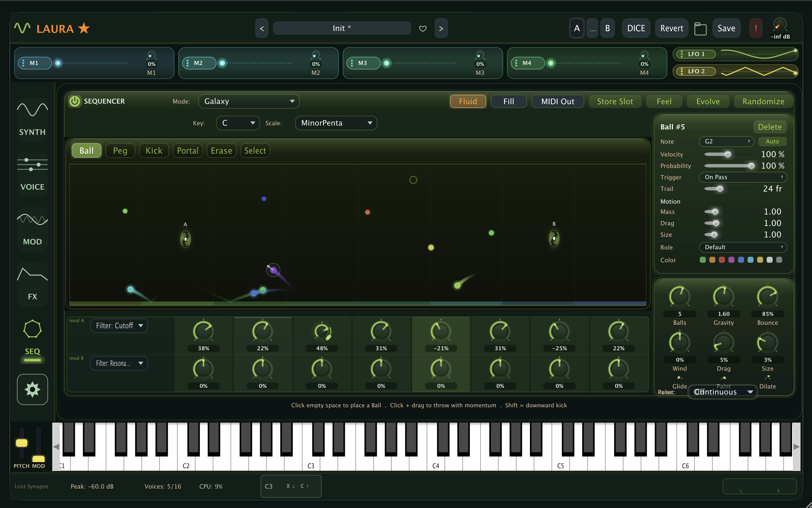Viewport: 812px width, 508px height.
Task: Open the Continuous reset dropdown
Action: [723, 392]
